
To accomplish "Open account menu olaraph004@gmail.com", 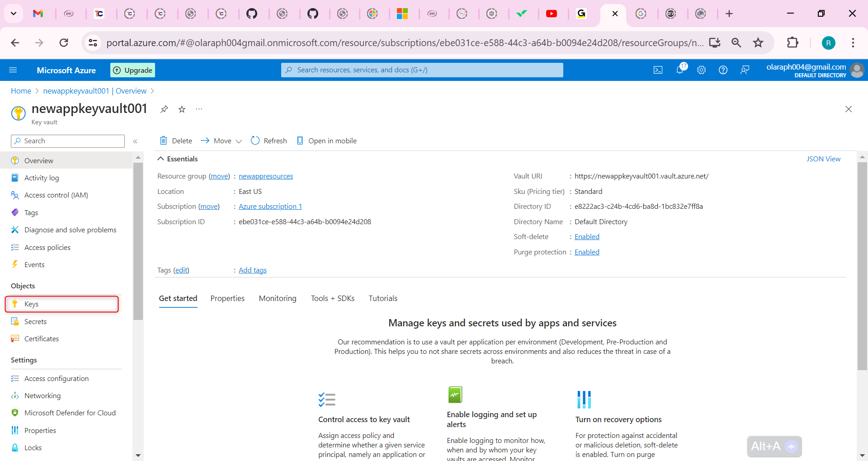I will pyautogui.click(x=815, y=70).
